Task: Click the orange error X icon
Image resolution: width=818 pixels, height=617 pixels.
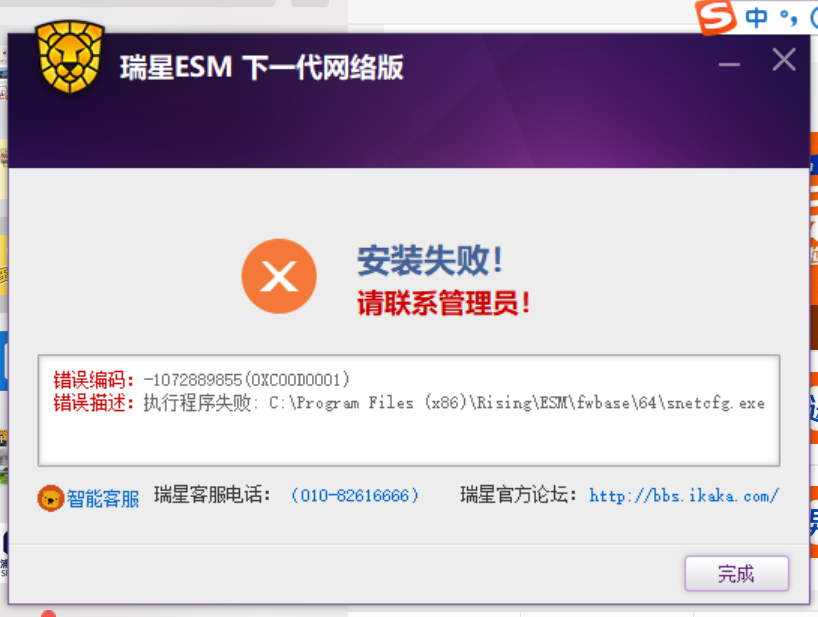Action: [279, 276]
